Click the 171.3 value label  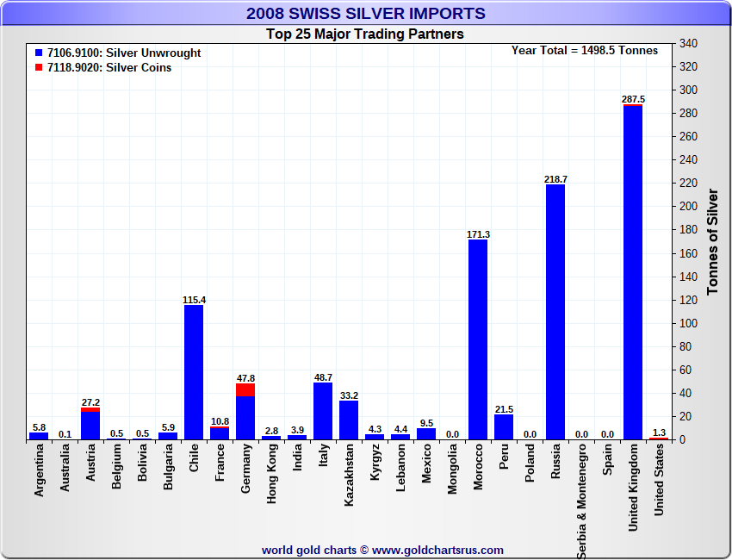pos(478,234)
